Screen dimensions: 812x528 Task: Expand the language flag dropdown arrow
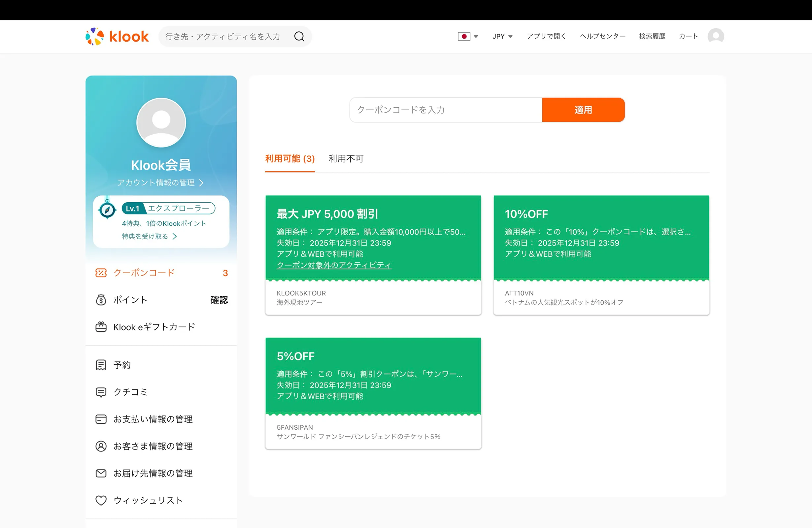point(476,36)
